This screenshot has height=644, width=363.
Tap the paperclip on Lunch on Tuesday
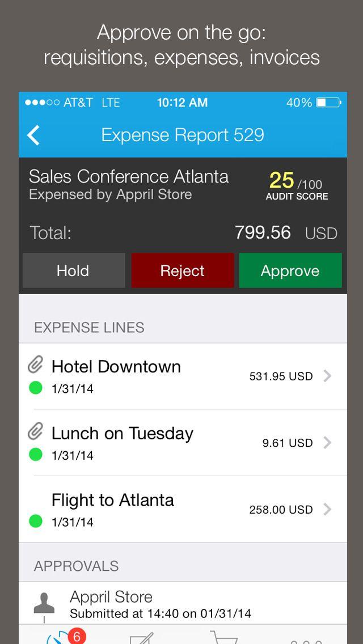(35, 433)
